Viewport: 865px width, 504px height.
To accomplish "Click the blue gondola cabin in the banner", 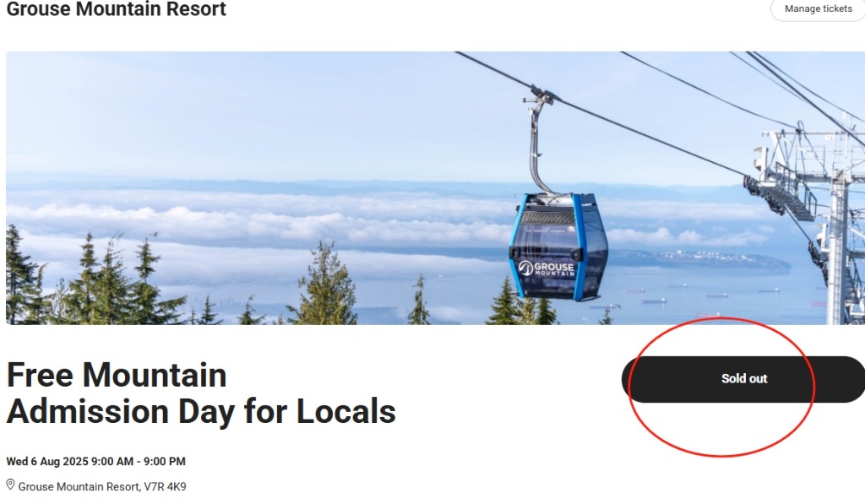I will tap(558, 246).
